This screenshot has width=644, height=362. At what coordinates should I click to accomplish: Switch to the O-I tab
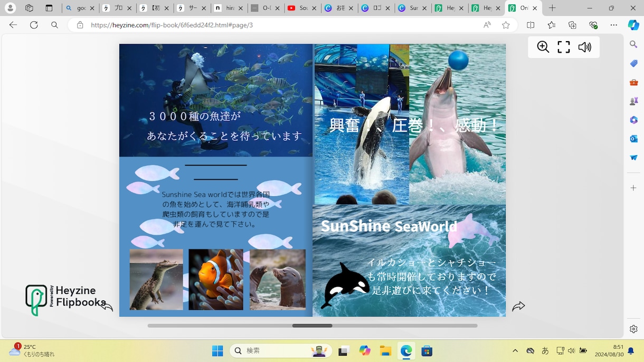pos(264,8)
